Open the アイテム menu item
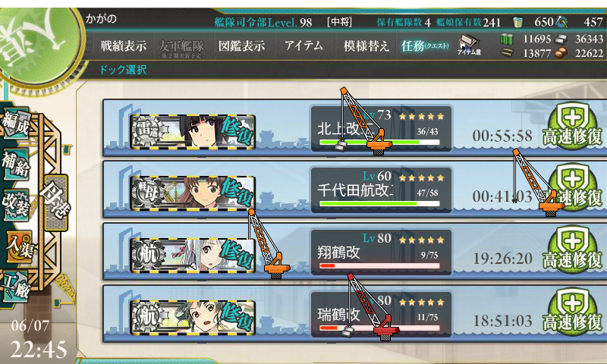Image resolution: width=607 pixels, height=364 pixels. point(303,46)
